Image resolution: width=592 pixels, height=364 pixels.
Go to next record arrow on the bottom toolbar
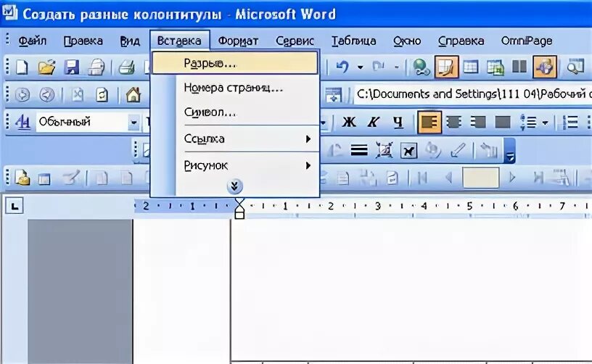pyautogui.click(x=512, y=177)
